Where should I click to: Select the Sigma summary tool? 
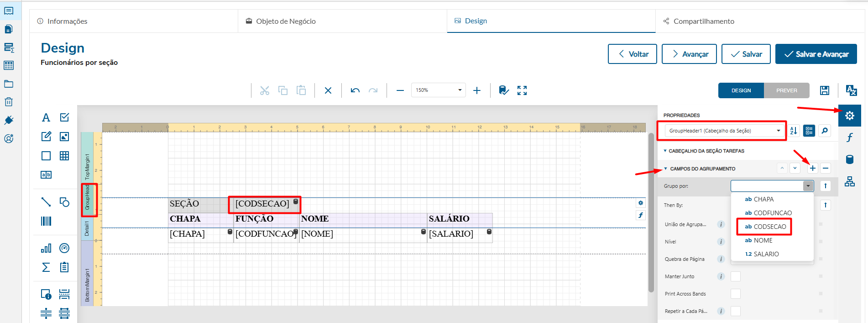46,267
